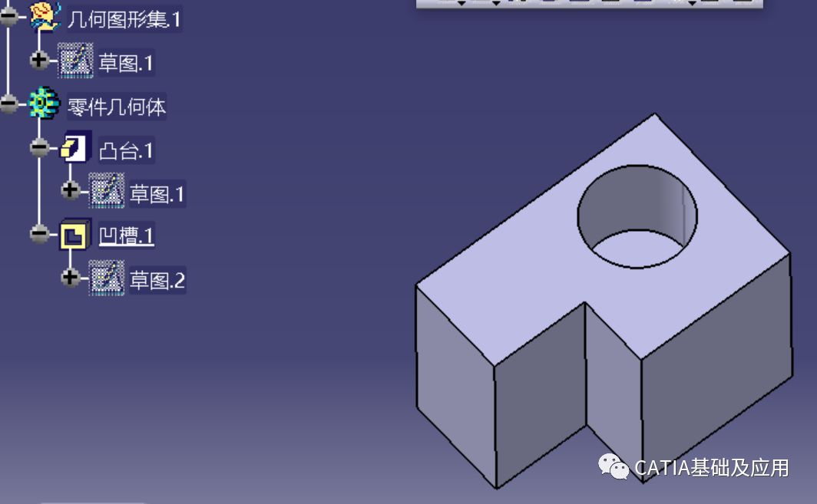Expand 草图.1 under 几何图形集.1

pyautogui.click(x=39, y=60)
